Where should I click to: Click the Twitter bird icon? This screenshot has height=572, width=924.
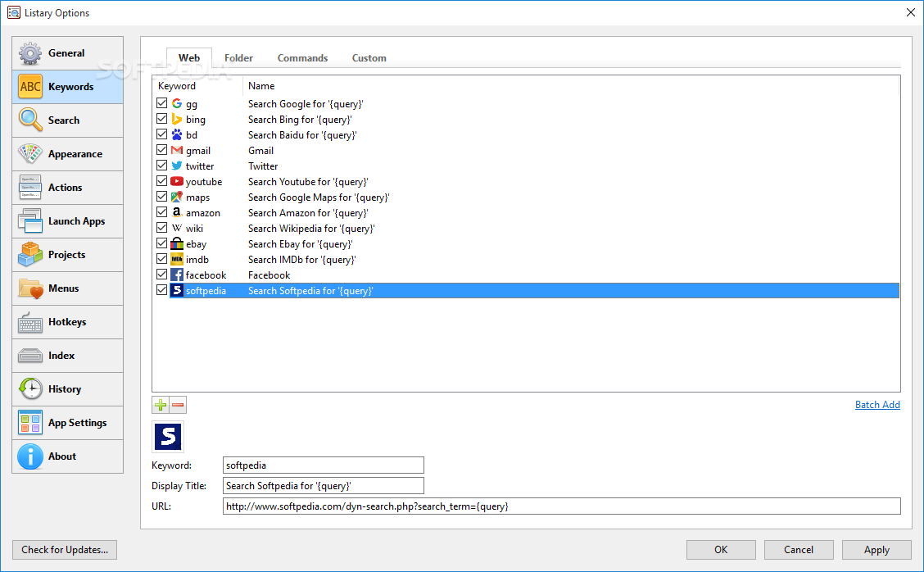177,166
